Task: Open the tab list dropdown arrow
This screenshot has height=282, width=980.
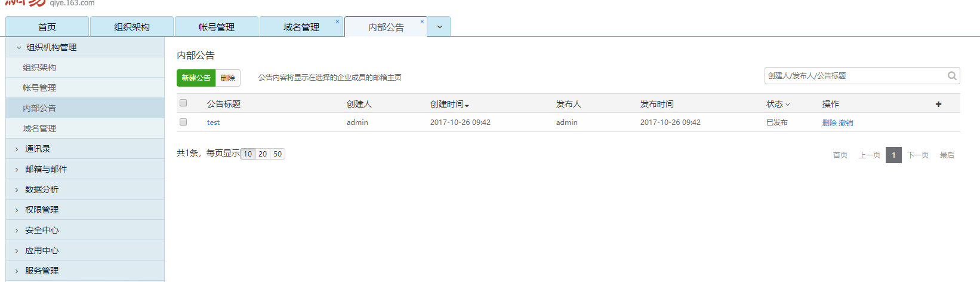Action: pos(439,27)
